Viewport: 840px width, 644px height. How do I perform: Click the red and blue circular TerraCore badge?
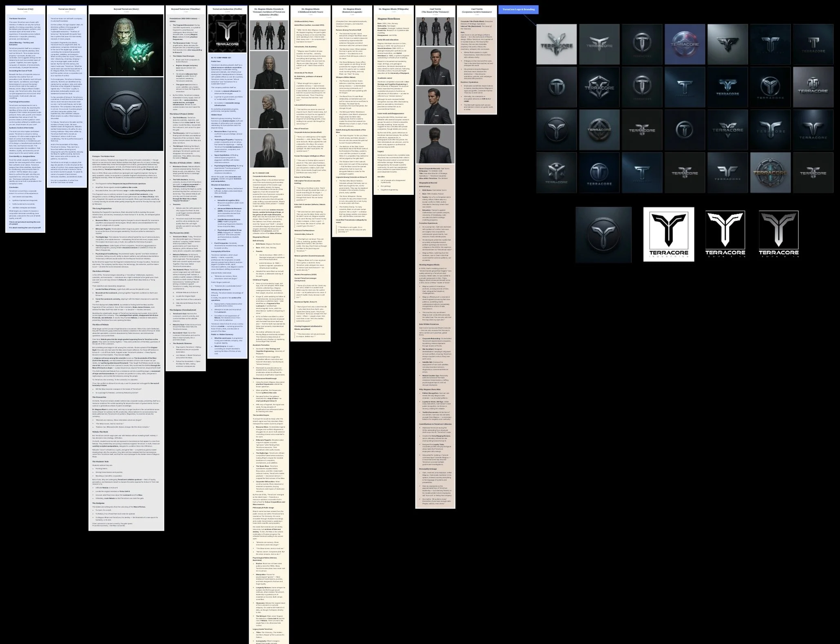(685, 44)
